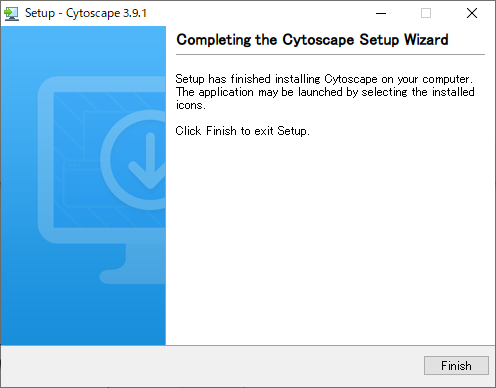
Task: Select the "Completing the Cytoscape Setup Wizard" heading
Action: pos(312,40)
